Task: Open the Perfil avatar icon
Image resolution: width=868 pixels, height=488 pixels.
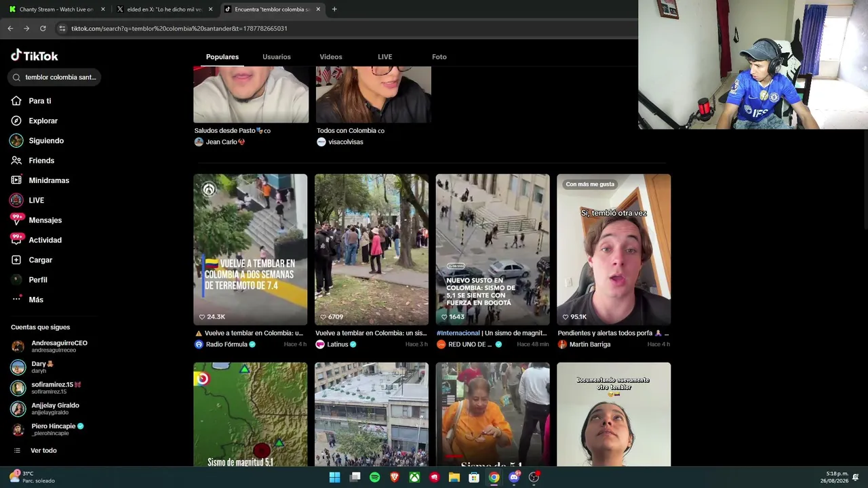Action: tap(16, 280)
